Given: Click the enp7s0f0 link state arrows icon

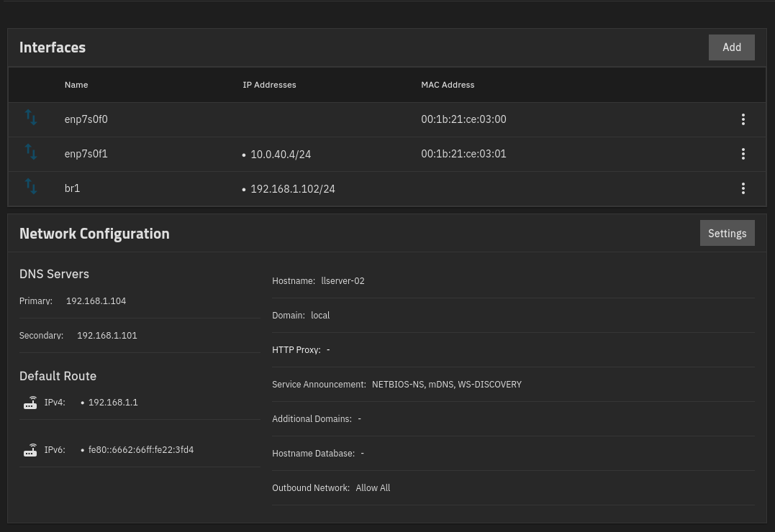Looking at the screenshot, I should click(x=31, y=118).
